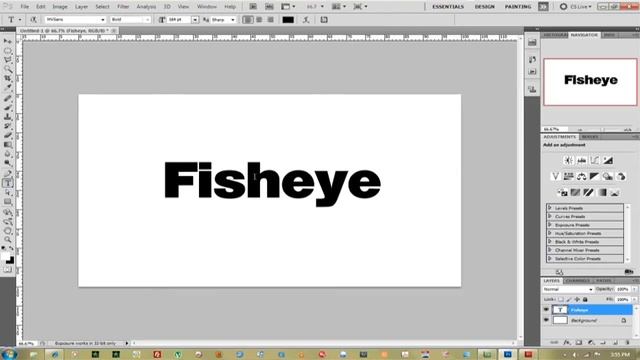The image size is (640, 360).
Task: Add a Curves adjustment
Action: (595, 160)
